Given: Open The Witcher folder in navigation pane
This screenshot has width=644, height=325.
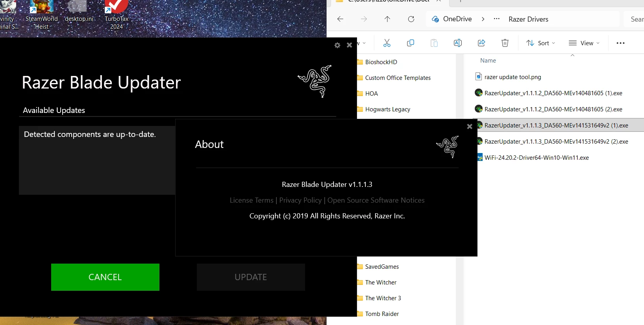Looking at the screenshot, I should [x=381, y=283].
